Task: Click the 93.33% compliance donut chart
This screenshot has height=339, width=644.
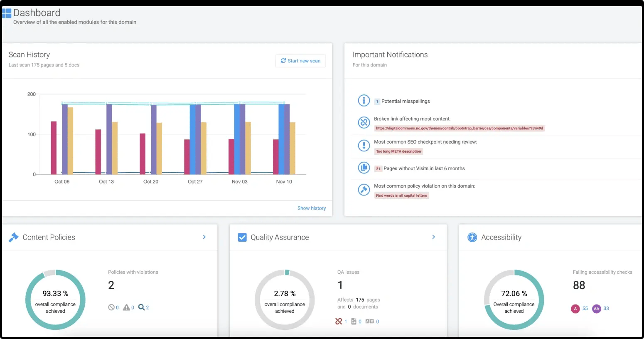Action: pos(55,299)
